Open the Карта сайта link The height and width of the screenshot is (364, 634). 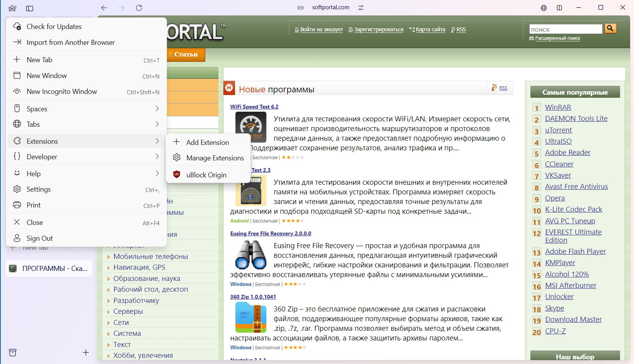click(431, 29)
